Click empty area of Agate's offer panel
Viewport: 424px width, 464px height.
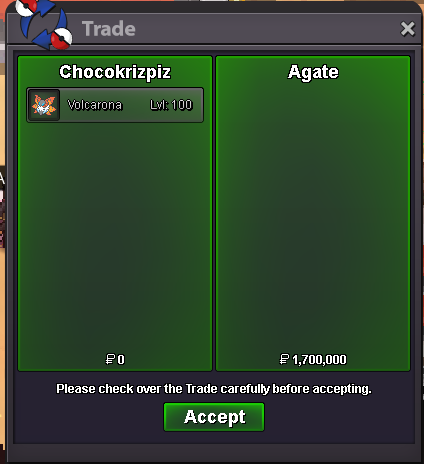313,217
